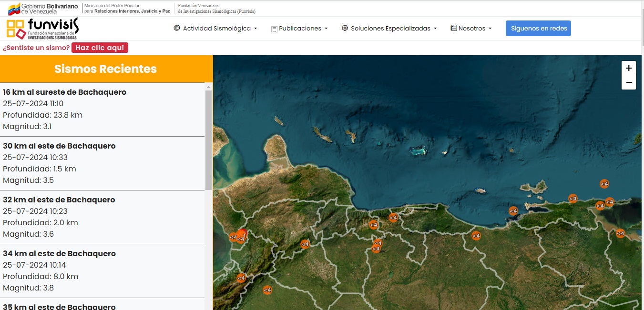
Task: Click the list scrollbar up arrow
Action: pyautogui.click(x=208, y=87)
